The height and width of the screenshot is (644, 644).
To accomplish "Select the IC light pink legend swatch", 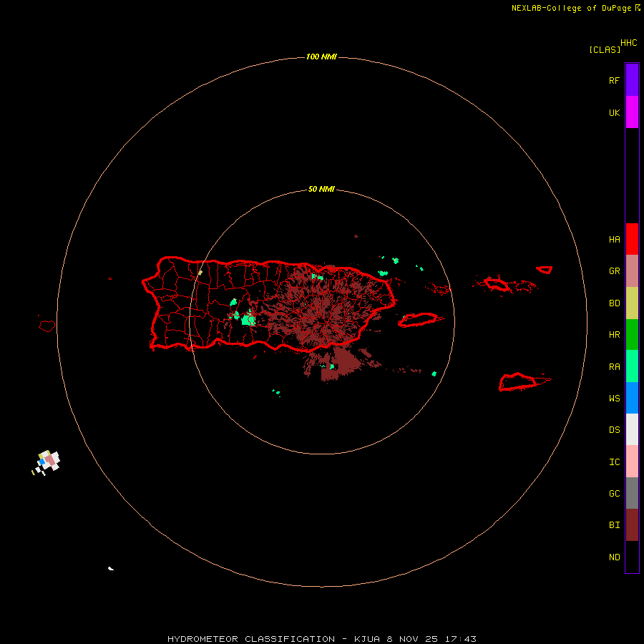I will coord(632,462).
